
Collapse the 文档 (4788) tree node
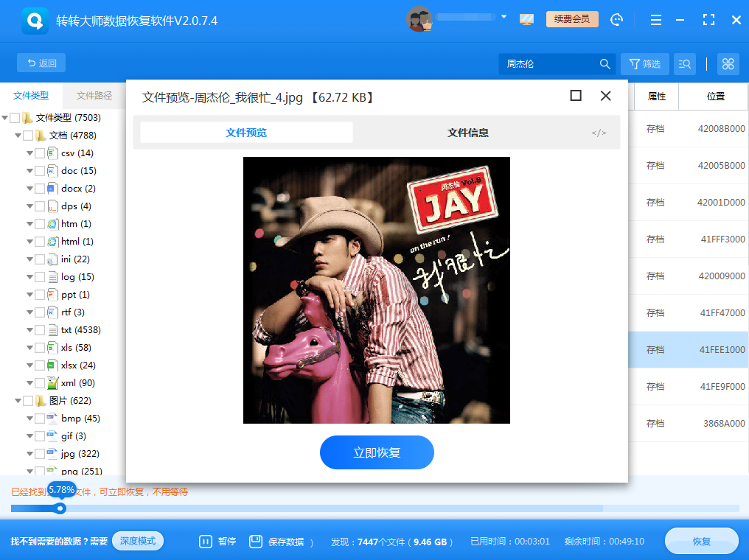tap(18, 136)
